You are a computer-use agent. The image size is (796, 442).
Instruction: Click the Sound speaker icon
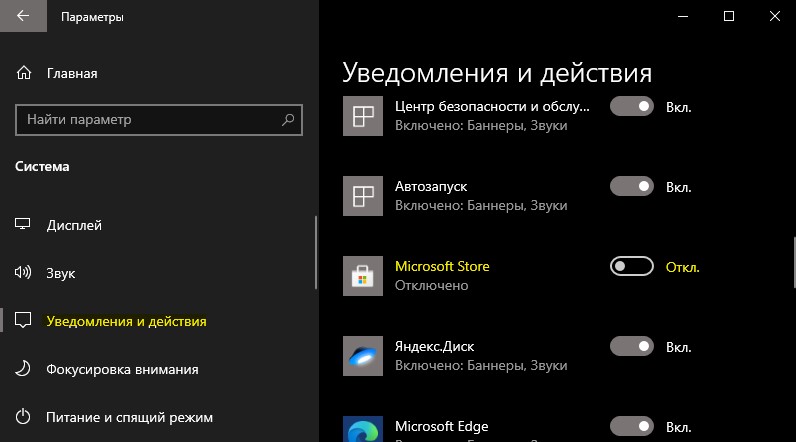tap(23, 273)
